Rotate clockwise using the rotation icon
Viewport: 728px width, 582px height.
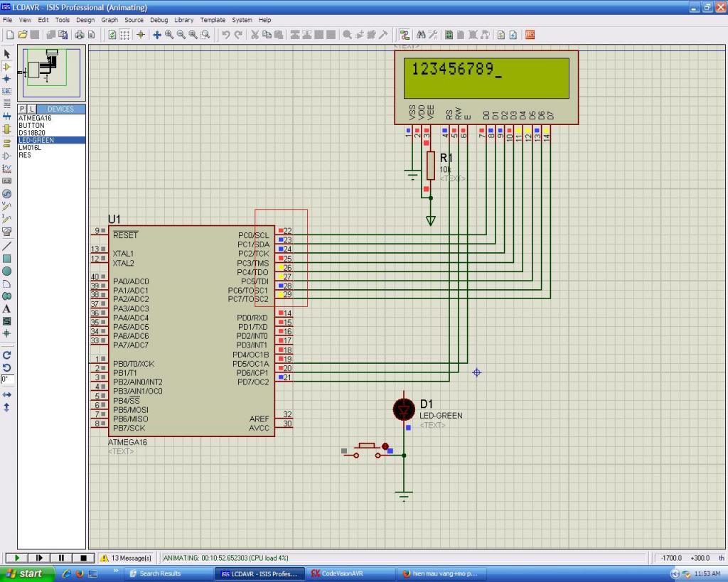(7, 355)
